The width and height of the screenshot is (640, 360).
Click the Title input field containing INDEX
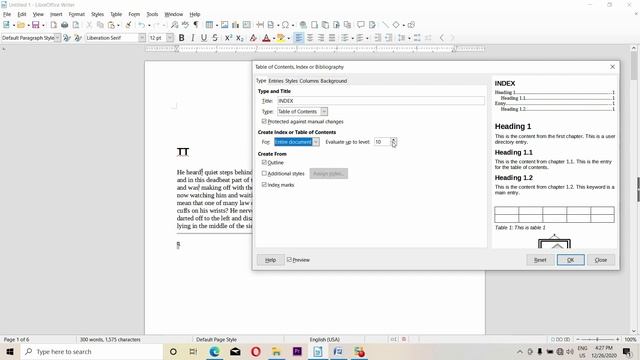point(381,101)
